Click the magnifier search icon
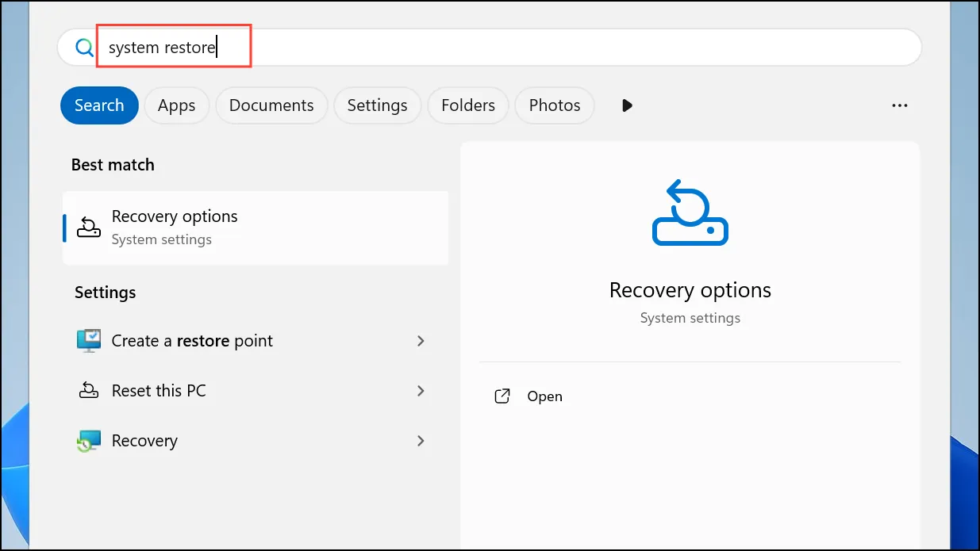This screenshot has width=980, height=551. click(x=84, y=48)
